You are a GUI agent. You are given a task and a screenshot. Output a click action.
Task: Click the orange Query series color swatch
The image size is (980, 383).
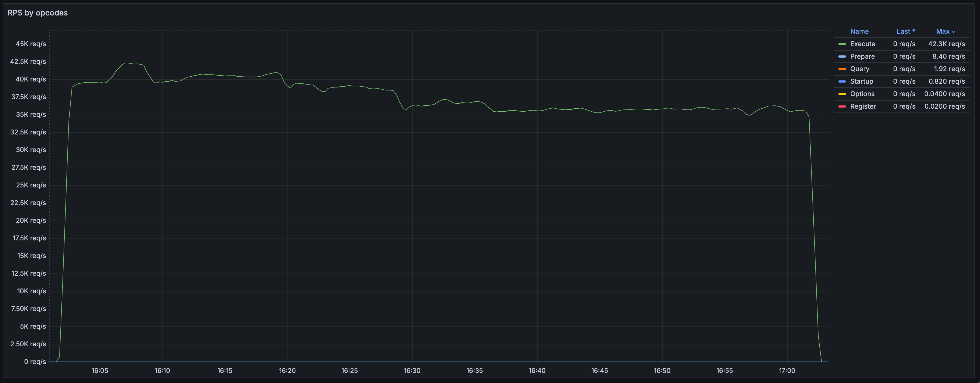842,69
